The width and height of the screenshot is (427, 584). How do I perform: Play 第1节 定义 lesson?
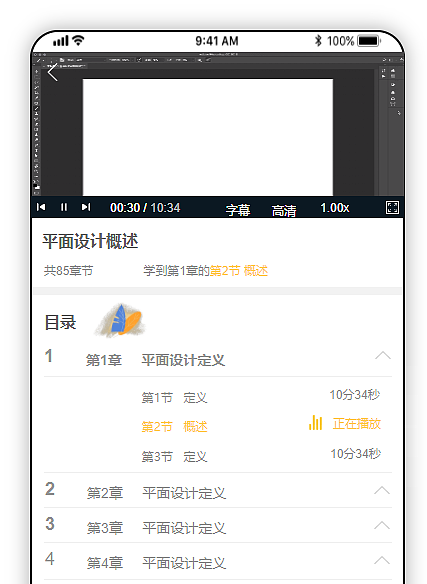[x=174, y=398]
